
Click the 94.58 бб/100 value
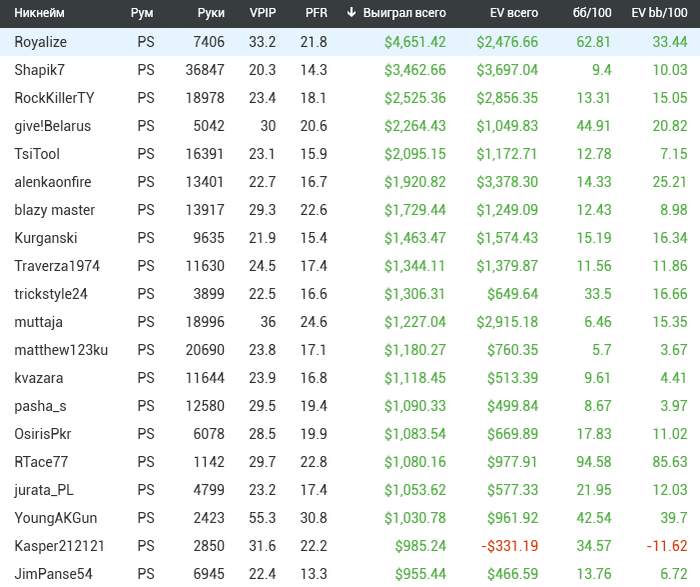coord(594,462)
